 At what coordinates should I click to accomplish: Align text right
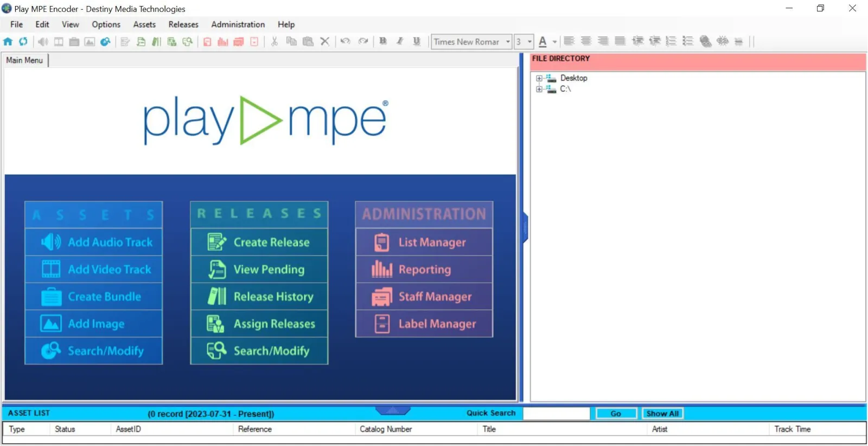(603, 41)
